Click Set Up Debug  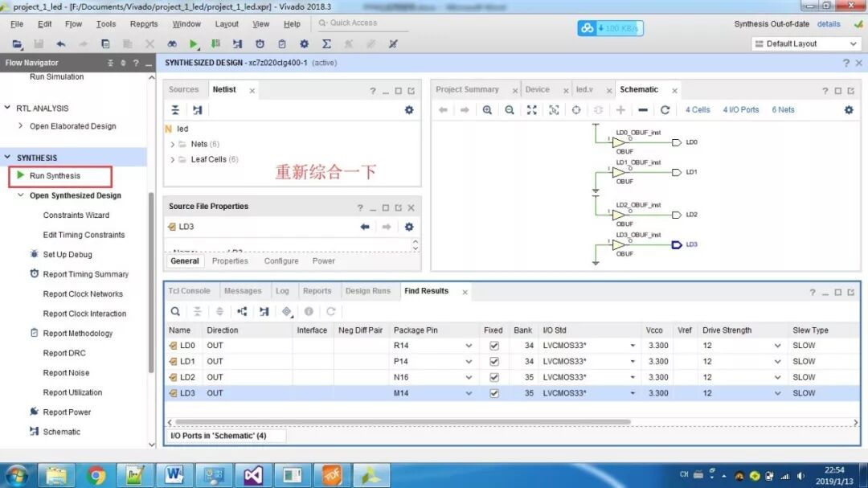pos(67,254)
